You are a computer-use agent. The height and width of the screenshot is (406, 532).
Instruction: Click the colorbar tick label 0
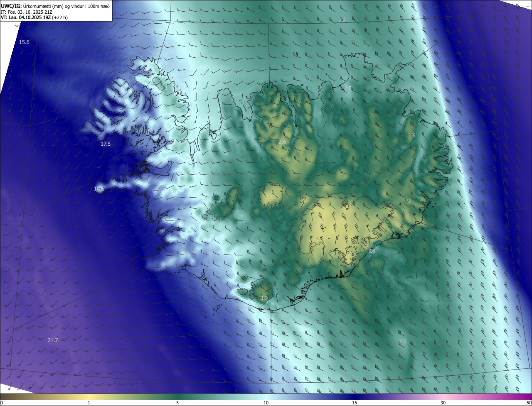pyautogui.click(x=2, y=403)
